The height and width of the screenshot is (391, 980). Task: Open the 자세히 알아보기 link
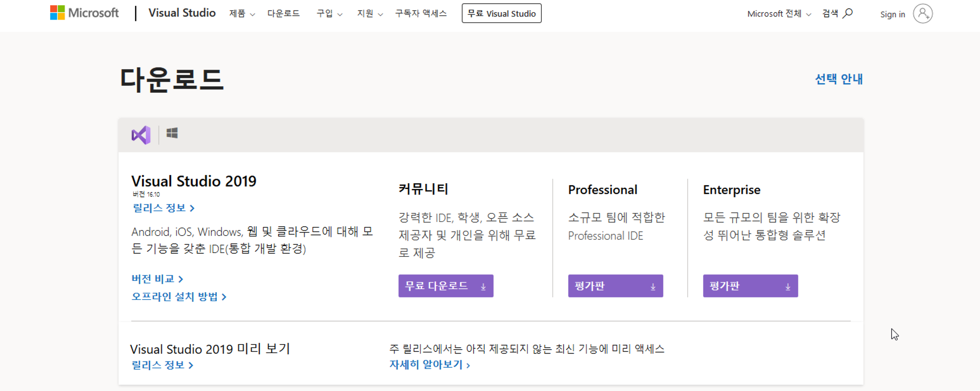coord(429,364)
